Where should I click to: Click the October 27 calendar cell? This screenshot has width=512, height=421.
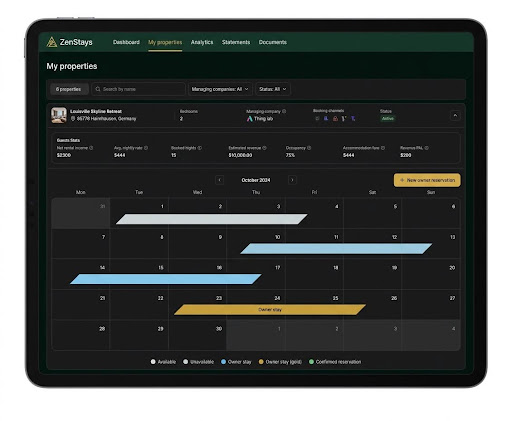tap(431, 305)
